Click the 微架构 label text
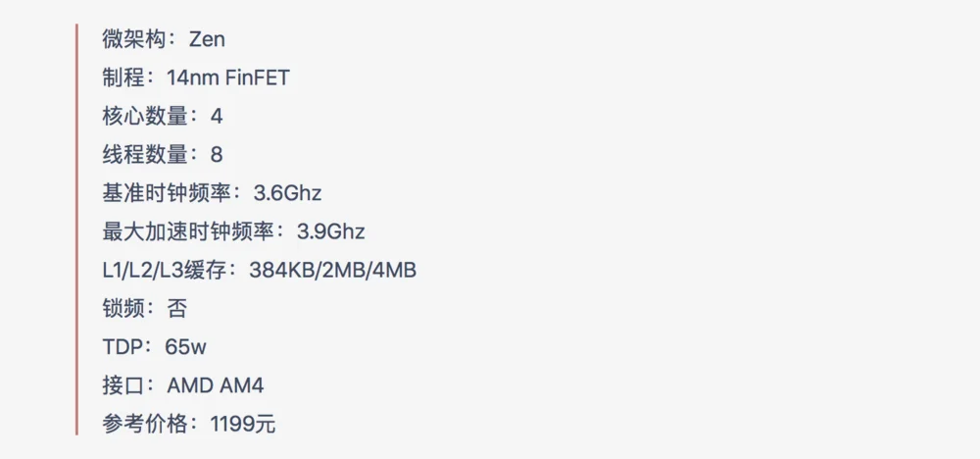The width and height of the screenshot is (980, 459). pos(133,39)
